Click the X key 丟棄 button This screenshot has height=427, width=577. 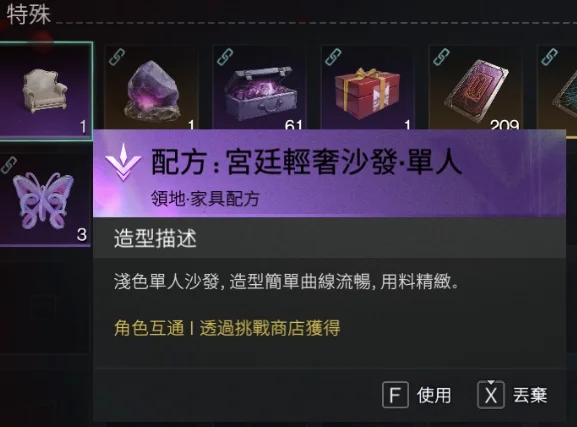click(x=513, y=395)
